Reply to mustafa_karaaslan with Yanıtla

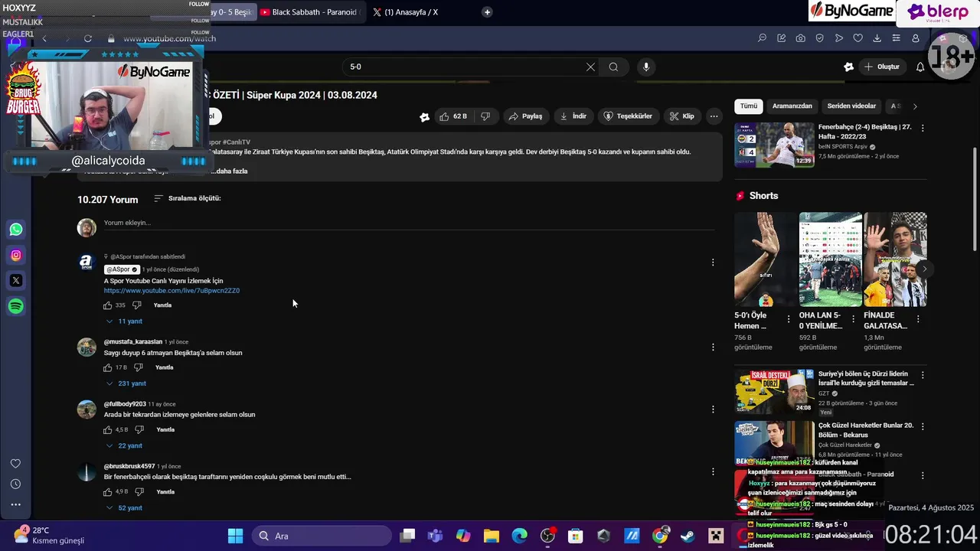pyautogui.click(x=164, y=367)
